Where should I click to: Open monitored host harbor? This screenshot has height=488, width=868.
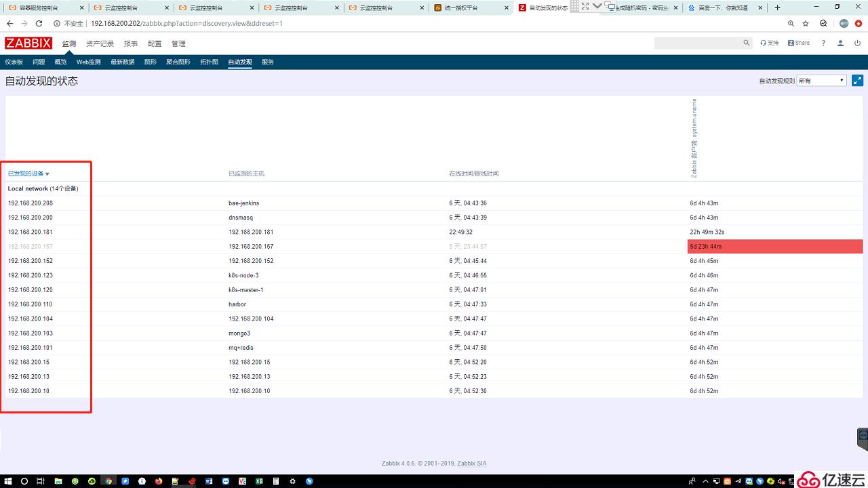click(x=237, y=304)
